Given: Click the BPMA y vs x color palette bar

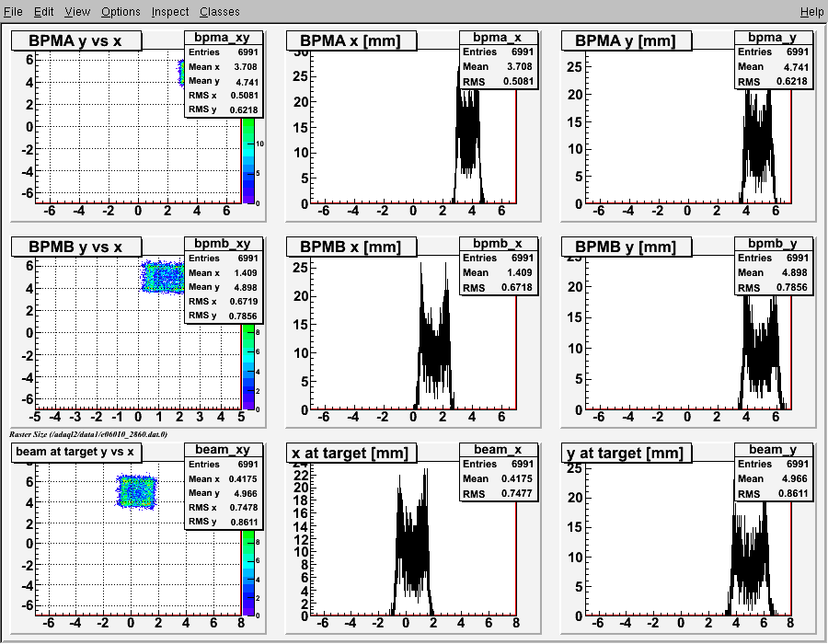Looking at the screenshot, I should (248, 160).
